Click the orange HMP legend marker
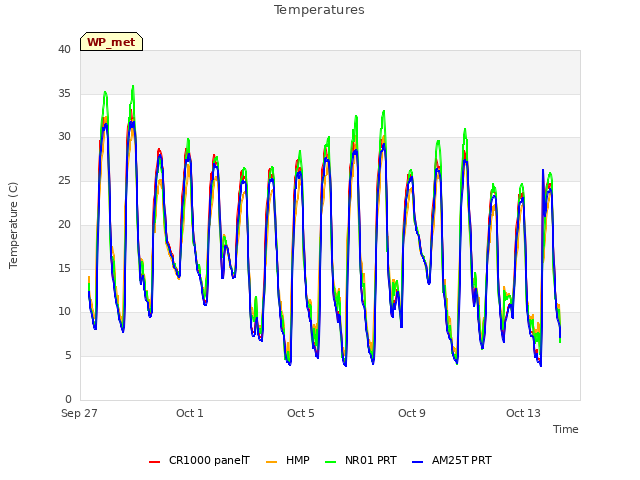Screen dimensions: 640x480 coord(271,462)
